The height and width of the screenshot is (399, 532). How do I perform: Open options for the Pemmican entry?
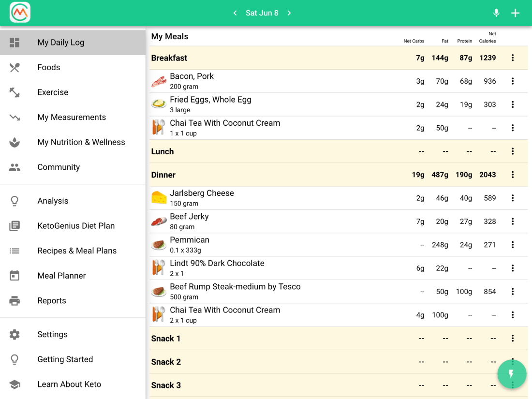513,245
